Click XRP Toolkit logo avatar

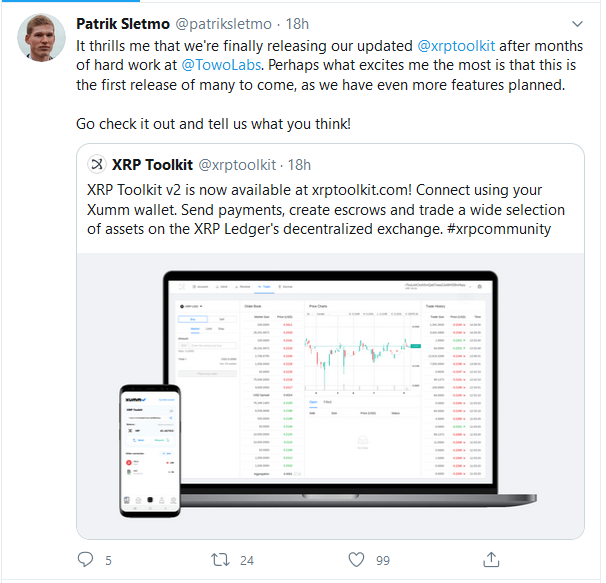[97, 164]
